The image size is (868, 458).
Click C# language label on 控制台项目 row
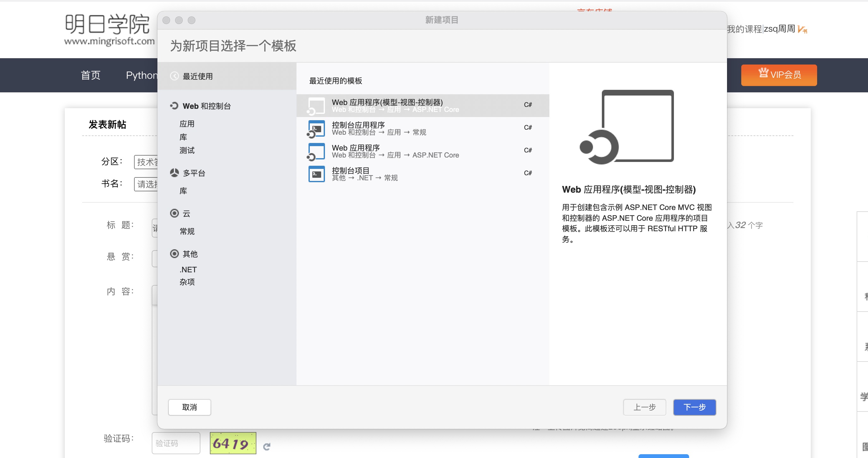click(528, 173)
